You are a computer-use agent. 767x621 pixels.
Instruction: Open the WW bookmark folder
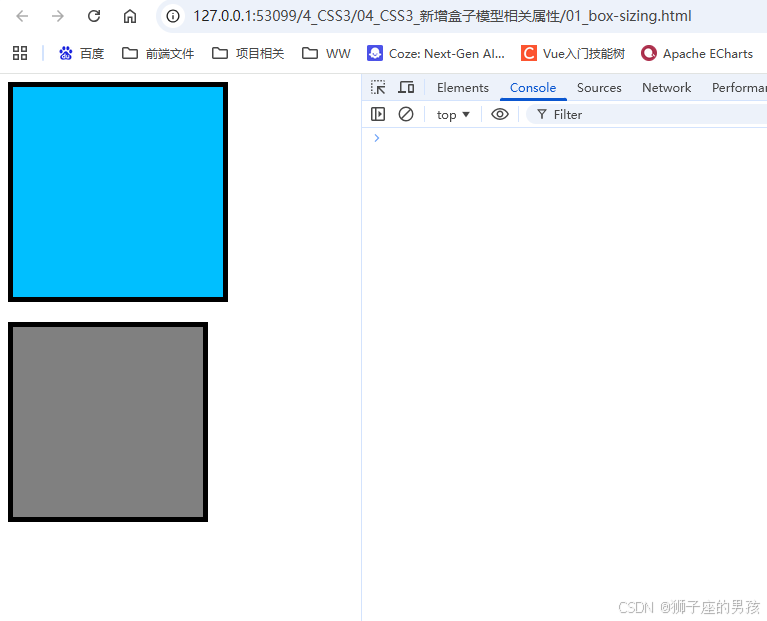click(x=326, y=53)
